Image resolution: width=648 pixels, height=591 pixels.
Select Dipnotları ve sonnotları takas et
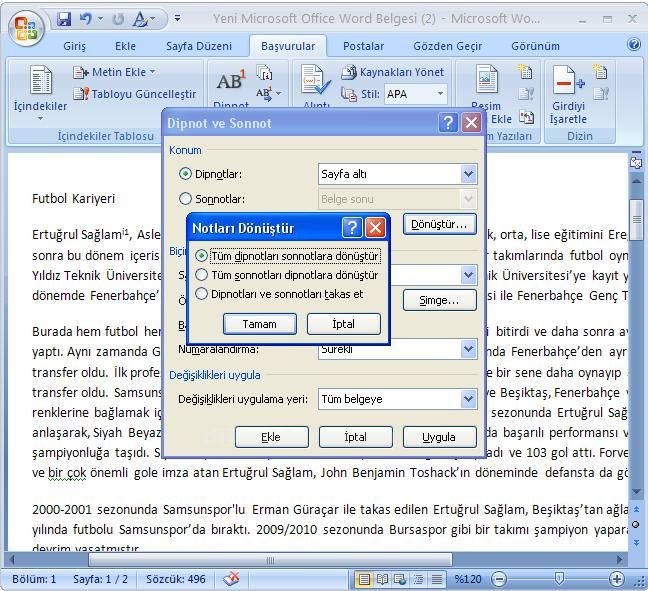(x=201, y=294)
